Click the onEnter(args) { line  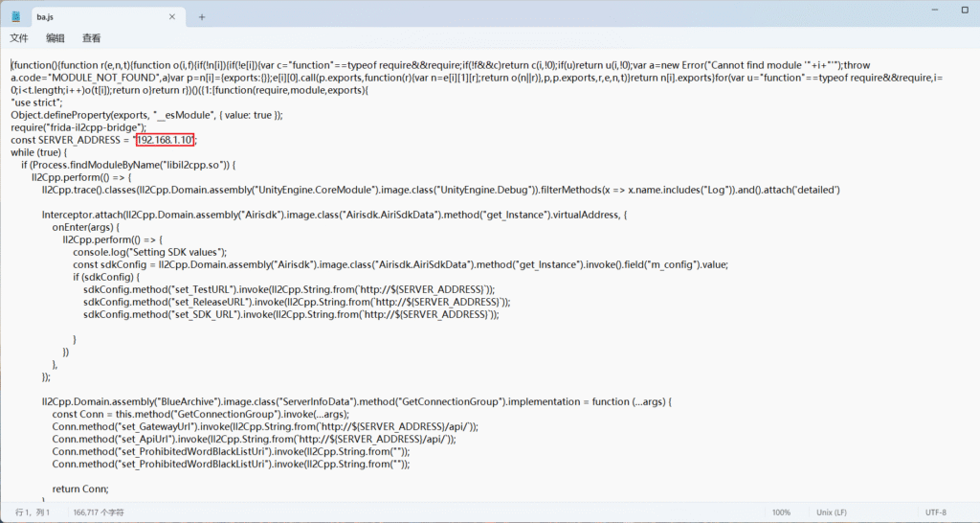86,227
